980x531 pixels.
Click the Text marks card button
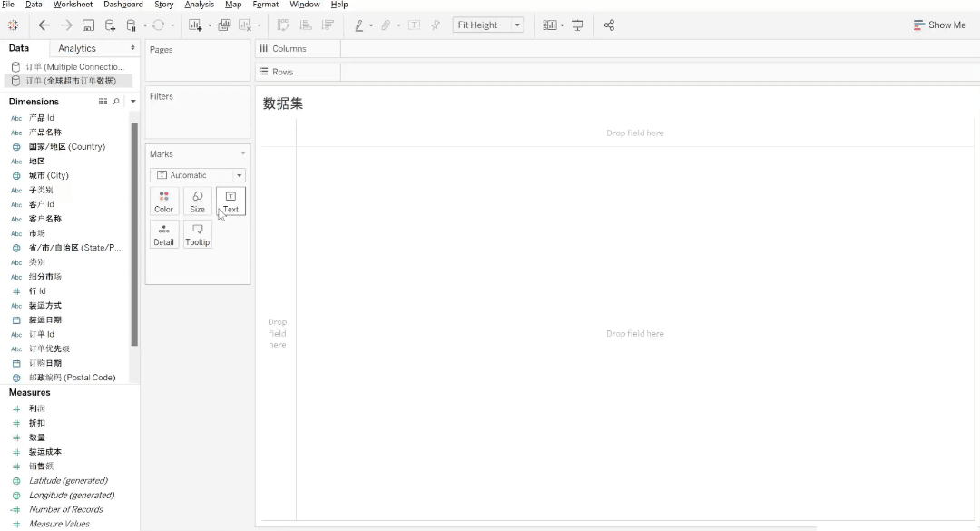pos(230,202)
